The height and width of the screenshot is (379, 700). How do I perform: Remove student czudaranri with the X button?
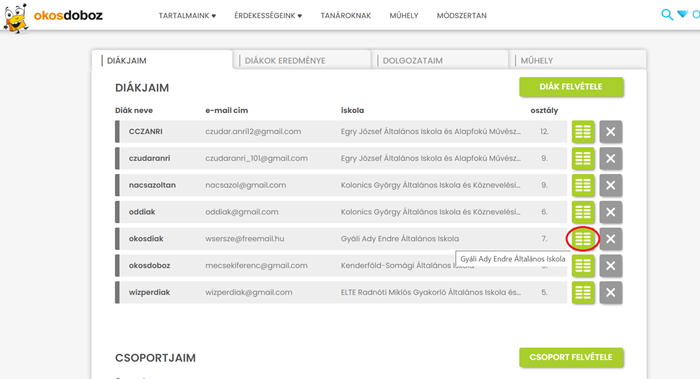[611, 158]
